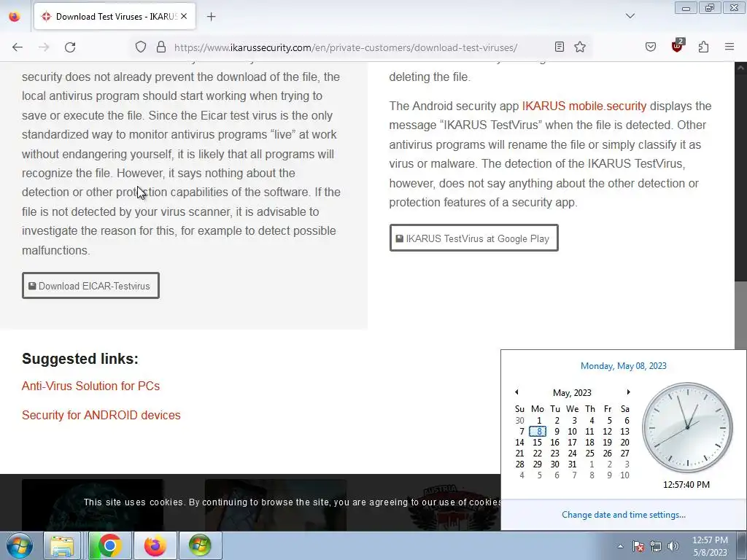747x560 pixels.
Task: Toggle reader view icon
Action: click(560, 47)
